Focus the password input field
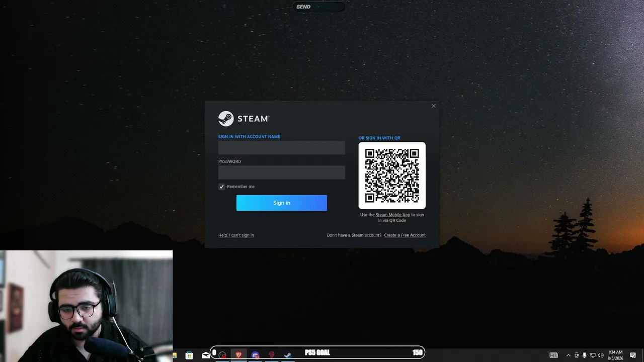The height and width of the screenshot is (362, 644). (x=282, y=172)
